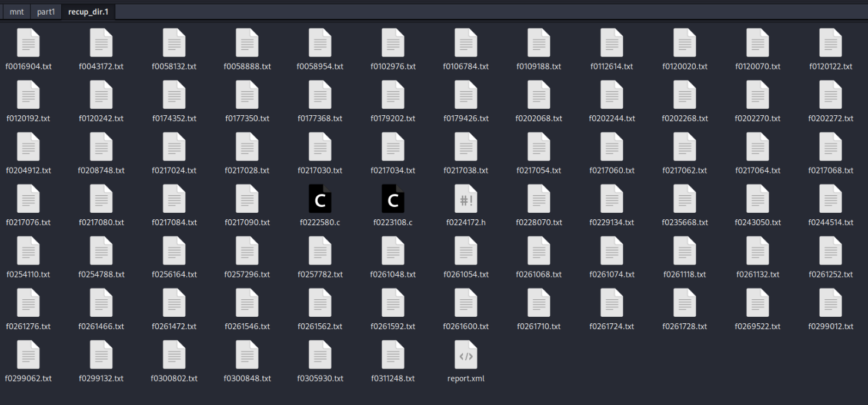The image size is (868, 405).
Task: Select the f0299012.txt file icon
Action: point(830,303)
